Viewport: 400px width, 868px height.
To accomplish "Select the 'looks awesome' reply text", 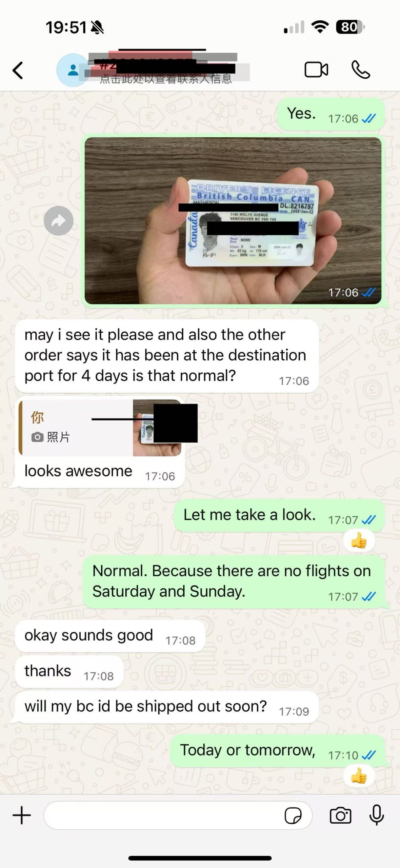I will [x=78, y=471].
